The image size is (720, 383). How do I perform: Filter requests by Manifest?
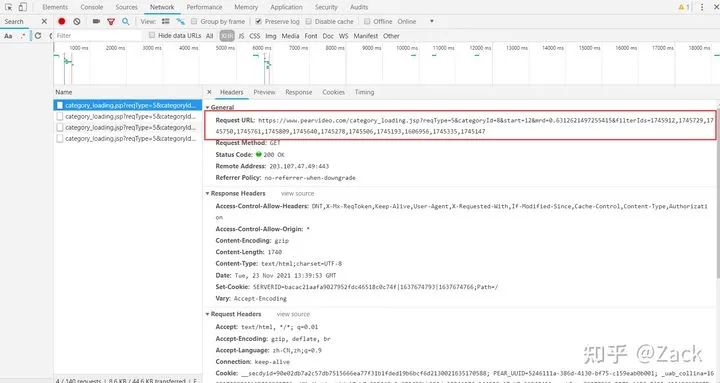tap(366, 36)
